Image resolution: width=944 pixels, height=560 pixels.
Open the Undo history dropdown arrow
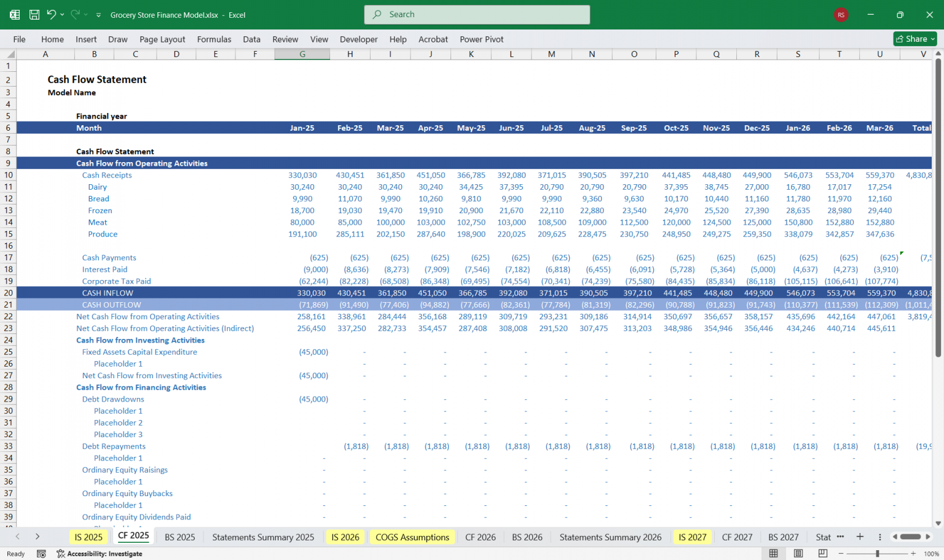click(x=62, y=14)
